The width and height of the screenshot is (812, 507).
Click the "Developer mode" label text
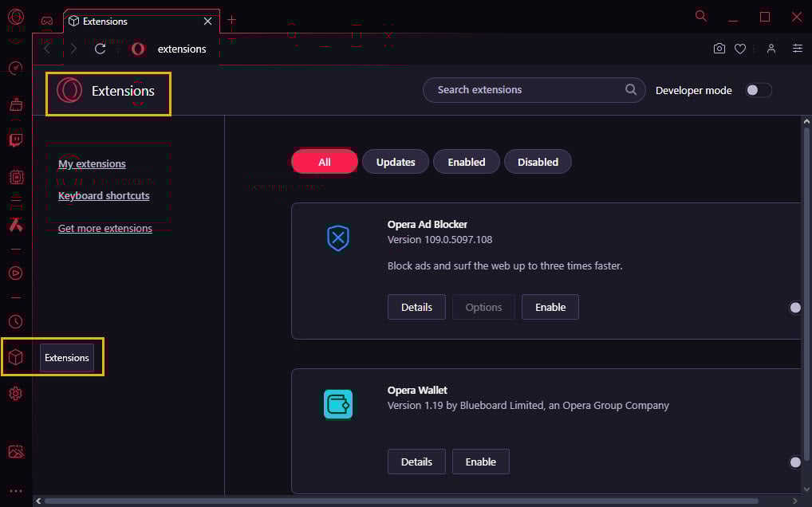click(x=694, y=91)
